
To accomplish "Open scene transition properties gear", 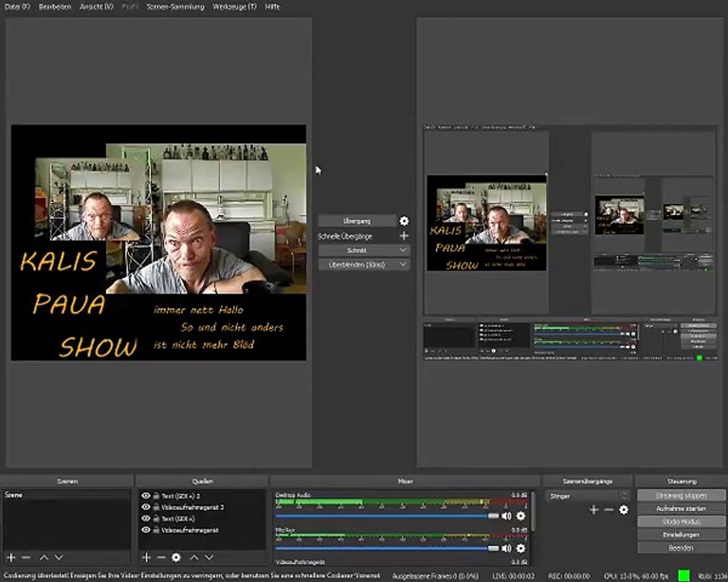I will (x=624, y=509).
